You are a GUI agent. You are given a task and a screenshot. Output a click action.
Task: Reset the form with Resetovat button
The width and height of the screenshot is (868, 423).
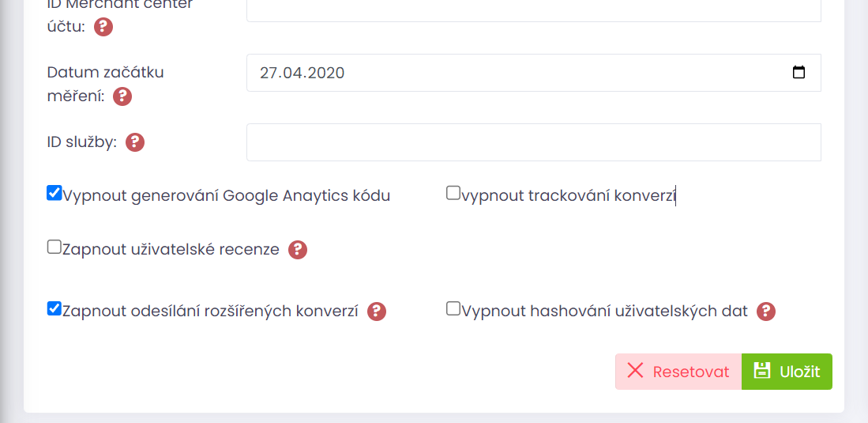678,372
